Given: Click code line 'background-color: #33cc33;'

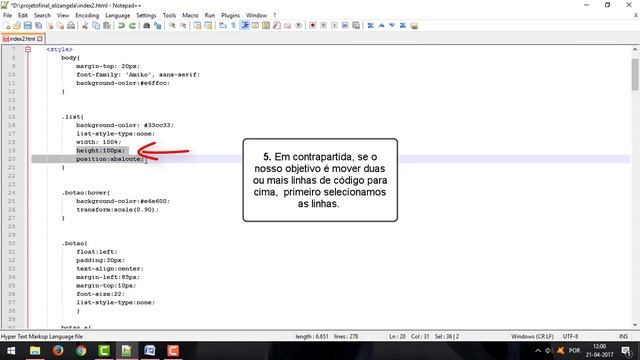Looking at the screenshot, I should (x=125, y=125).
